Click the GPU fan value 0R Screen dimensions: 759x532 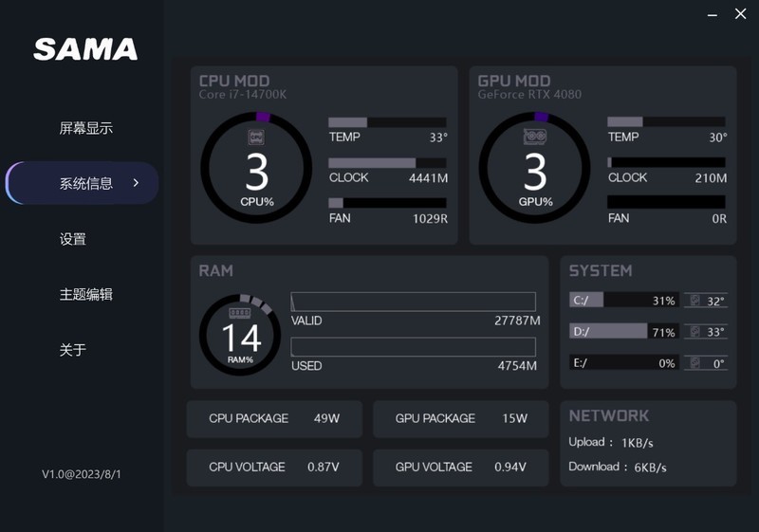click(x=719, y=219)
